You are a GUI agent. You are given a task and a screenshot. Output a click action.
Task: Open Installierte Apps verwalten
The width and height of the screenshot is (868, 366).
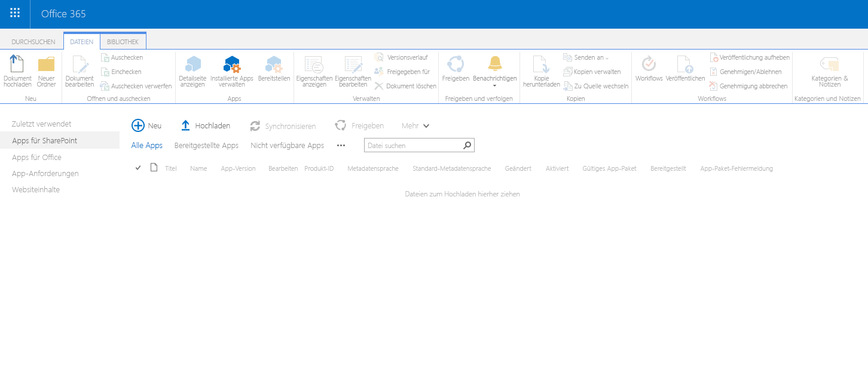pyautogui.click(x=231, y=70)
